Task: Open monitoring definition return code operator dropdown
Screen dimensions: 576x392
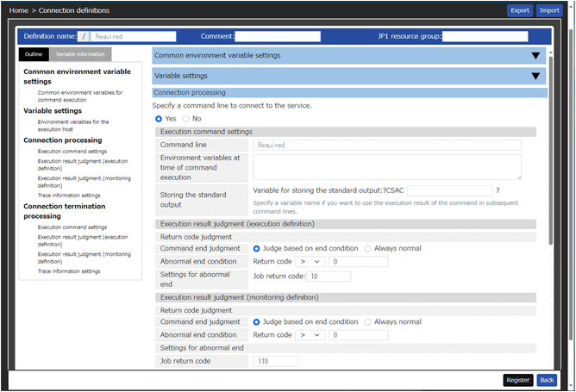Action: pos(309,335)
